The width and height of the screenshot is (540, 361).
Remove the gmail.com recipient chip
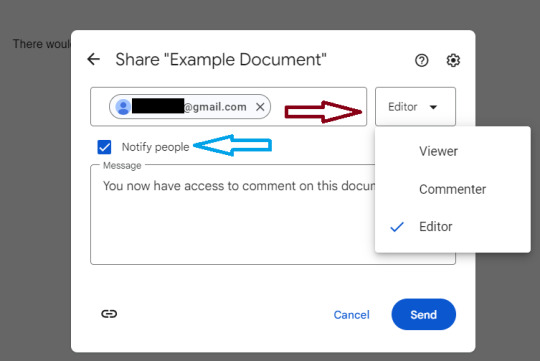coord(260,107)
